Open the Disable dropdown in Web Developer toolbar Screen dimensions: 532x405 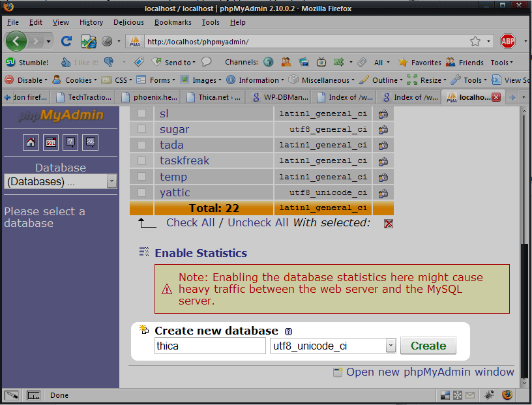coord(26,80)
